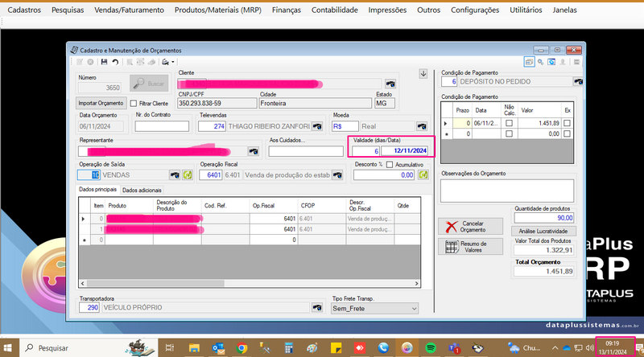The image size is (644, 357).
Task: Open the Pesquisas menu
Action: click(68, 10)
